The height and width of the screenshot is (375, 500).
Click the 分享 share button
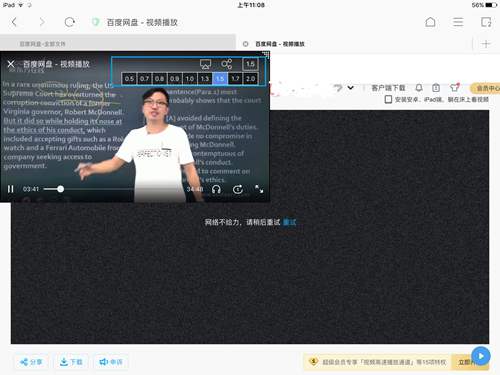(31, 362)
